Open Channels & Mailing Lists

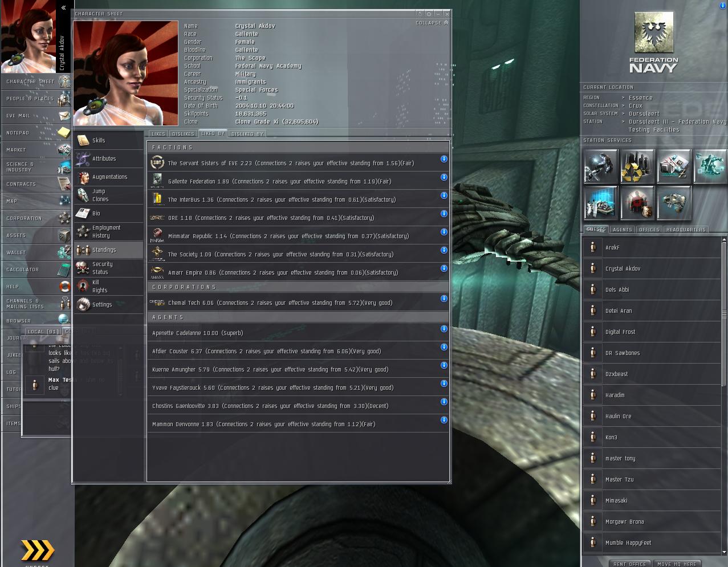36,304
